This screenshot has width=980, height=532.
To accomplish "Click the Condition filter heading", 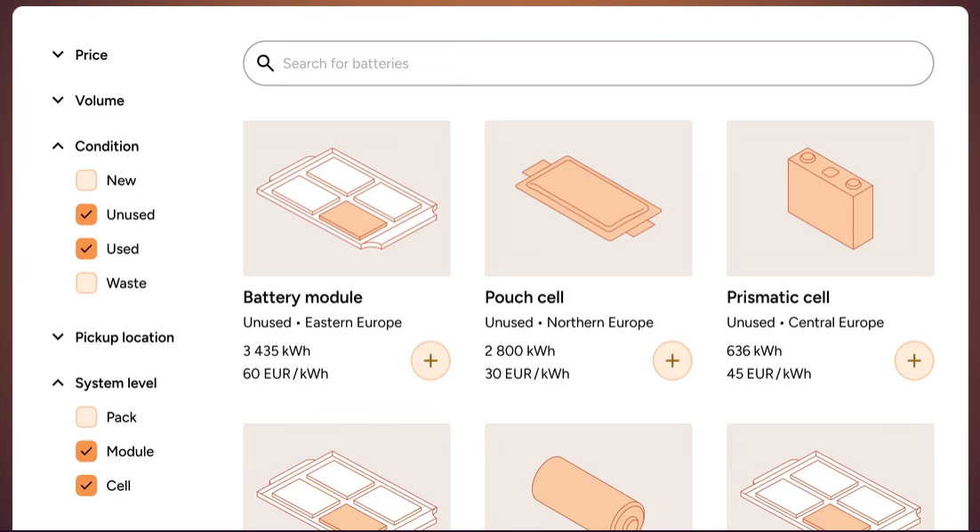I will (x=107, y=146).
